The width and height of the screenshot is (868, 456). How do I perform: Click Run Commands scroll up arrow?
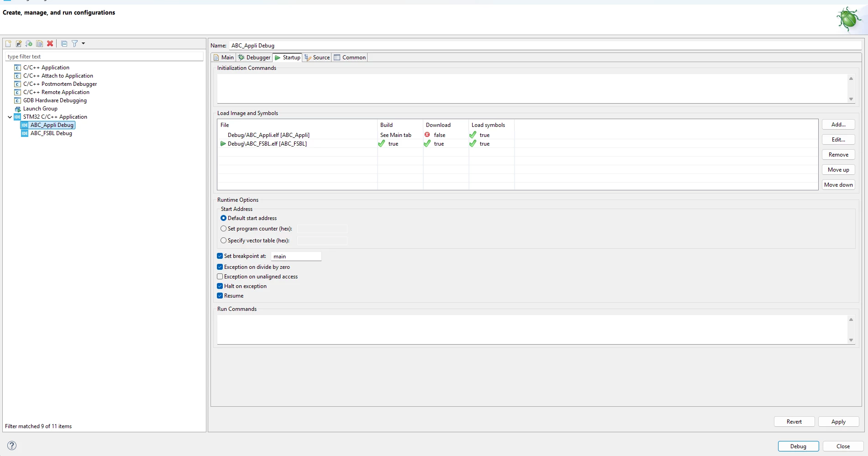851,320
